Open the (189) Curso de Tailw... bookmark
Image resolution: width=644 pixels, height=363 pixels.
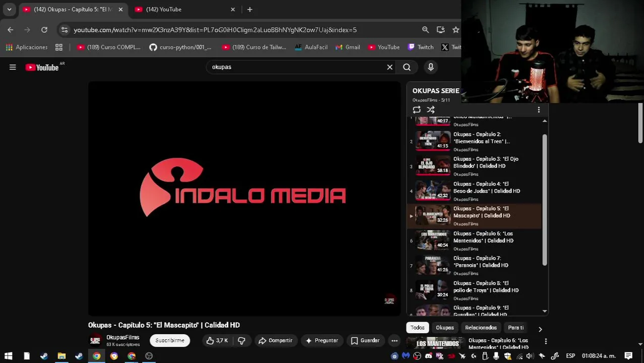[x=254, y=47]
